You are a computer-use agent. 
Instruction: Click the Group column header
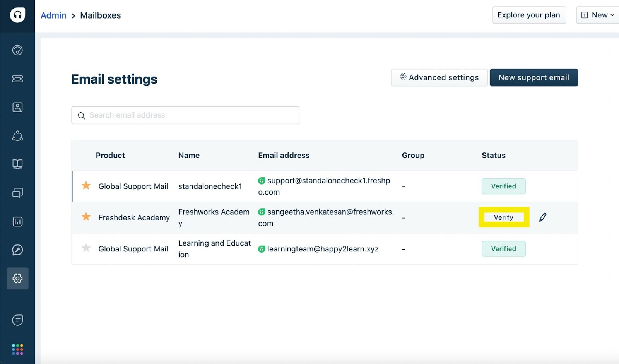click(413, 155)
